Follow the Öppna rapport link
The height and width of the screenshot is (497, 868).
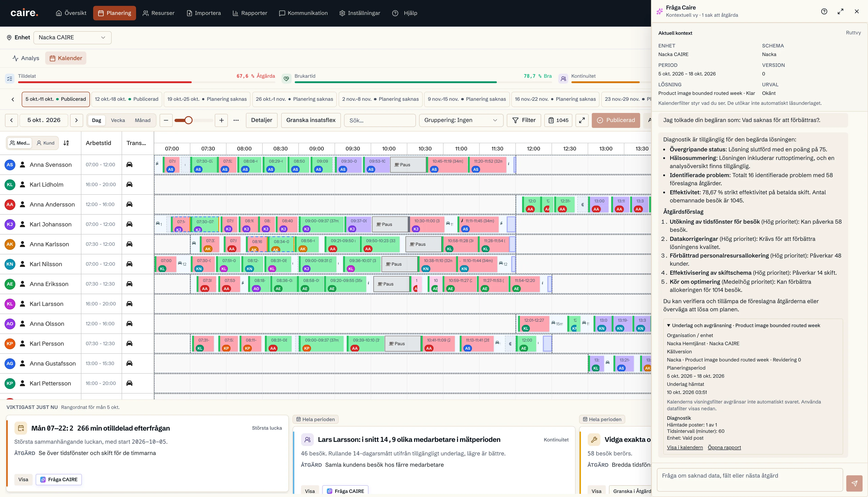(x=724, y=448)
